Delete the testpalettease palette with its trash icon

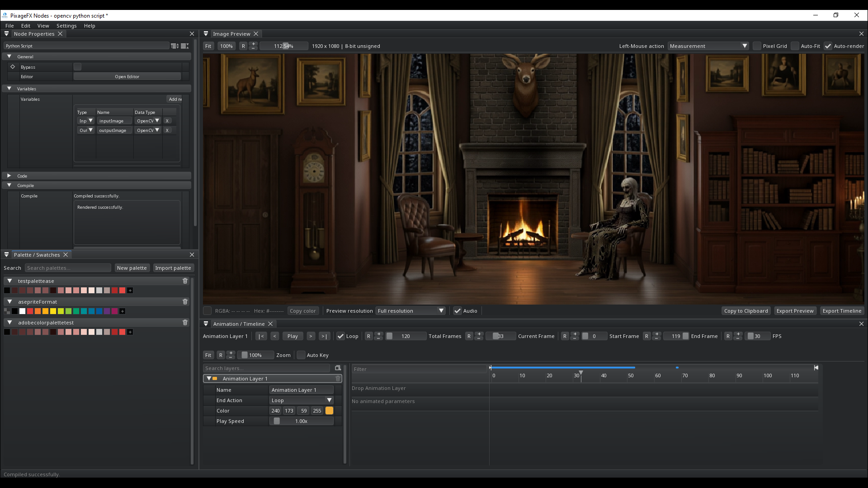185,281
